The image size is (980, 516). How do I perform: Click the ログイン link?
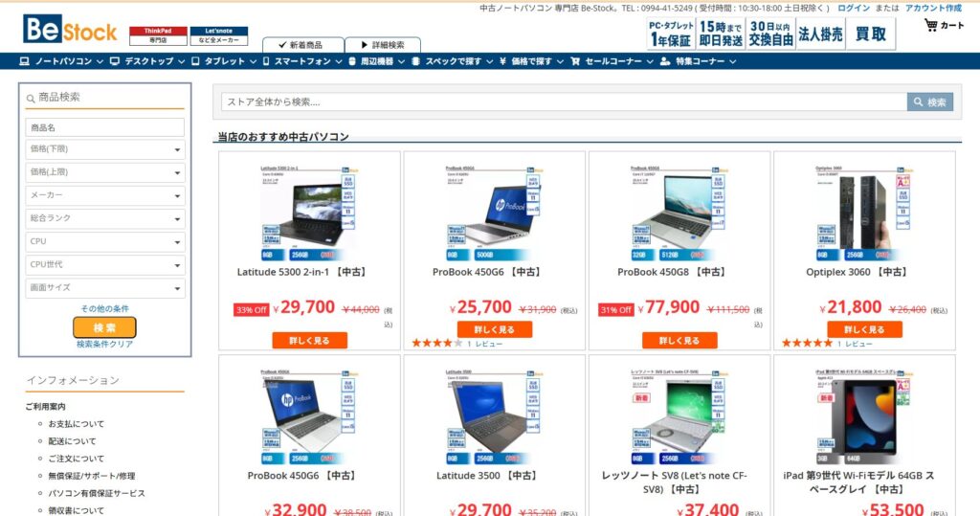854,8
